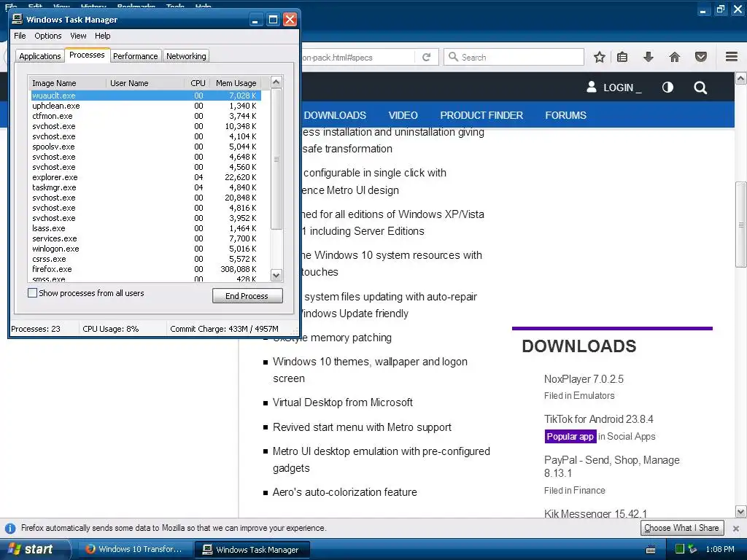Click the magnifier icon in Firefox search box
Screen dimensions: 747x560
tap(453, 57)
